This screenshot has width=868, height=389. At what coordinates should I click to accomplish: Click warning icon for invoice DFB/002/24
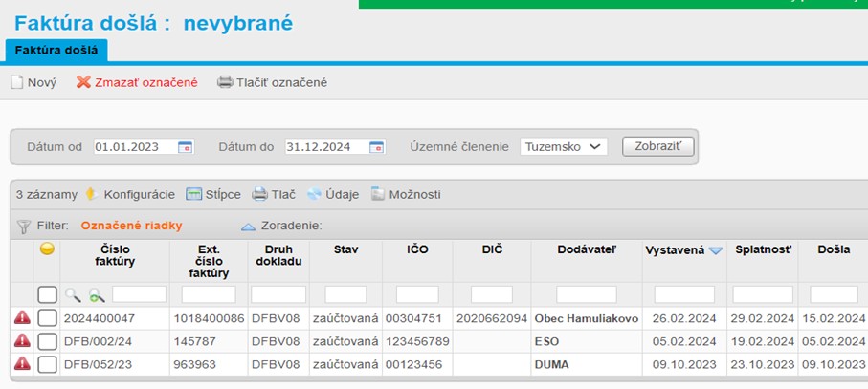tap(22, 341)
